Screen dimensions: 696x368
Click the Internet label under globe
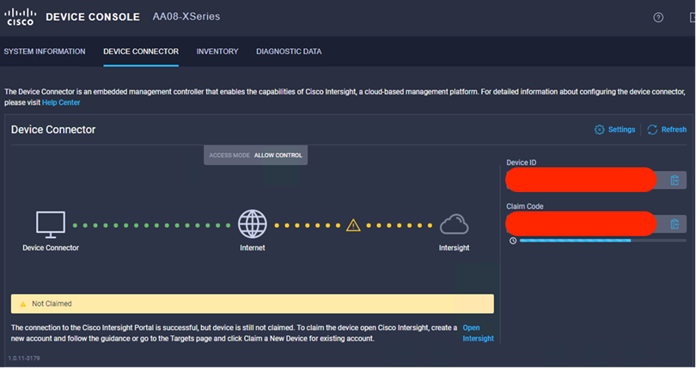tap(252, 248)
